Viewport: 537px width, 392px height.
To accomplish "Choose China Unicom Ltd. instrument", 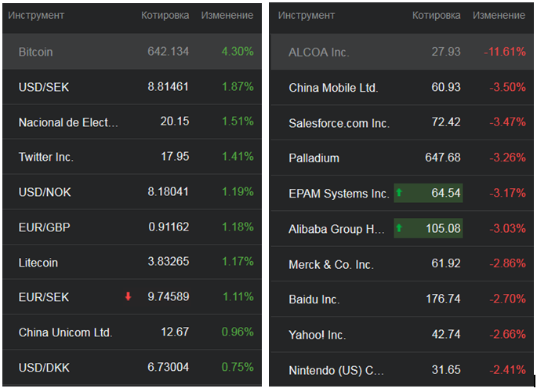I will click(x=66, y=332).
